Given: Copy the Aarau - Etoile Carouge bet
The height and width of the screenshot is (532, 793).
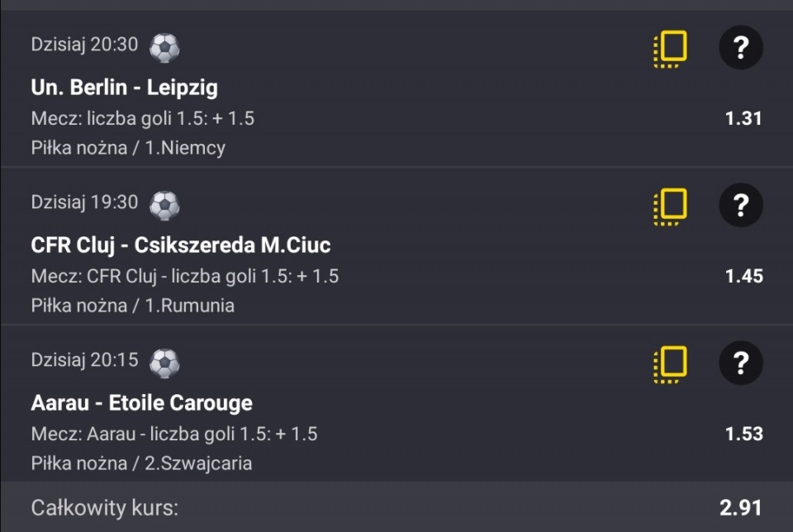Looking at the screenshot, I should 670,363.
